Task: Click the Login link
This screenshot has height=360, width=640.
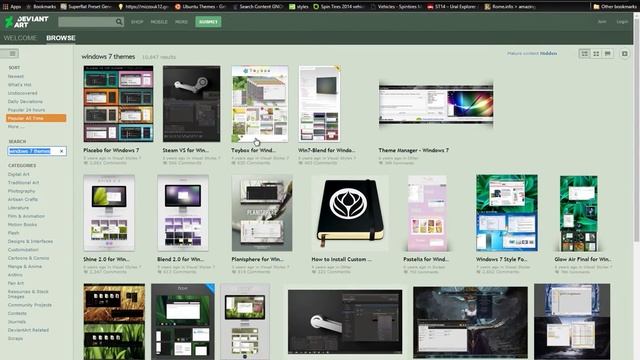Action: [622, 22]
